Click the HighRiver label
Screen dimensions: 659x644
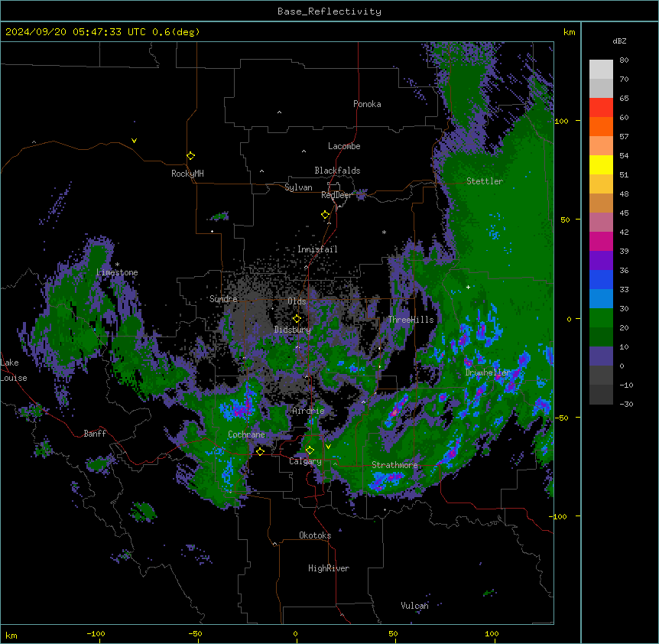point(329,568)
